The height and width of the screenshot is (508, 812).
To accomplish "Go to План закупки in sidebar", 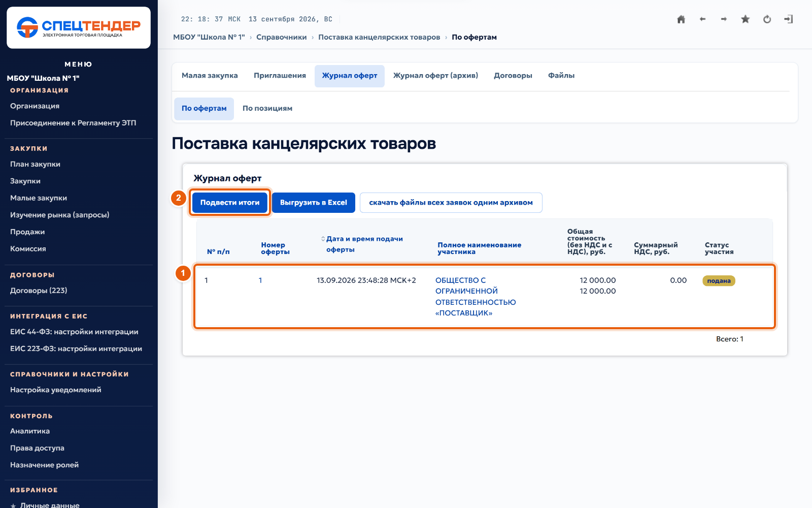I will coord(36,165).
